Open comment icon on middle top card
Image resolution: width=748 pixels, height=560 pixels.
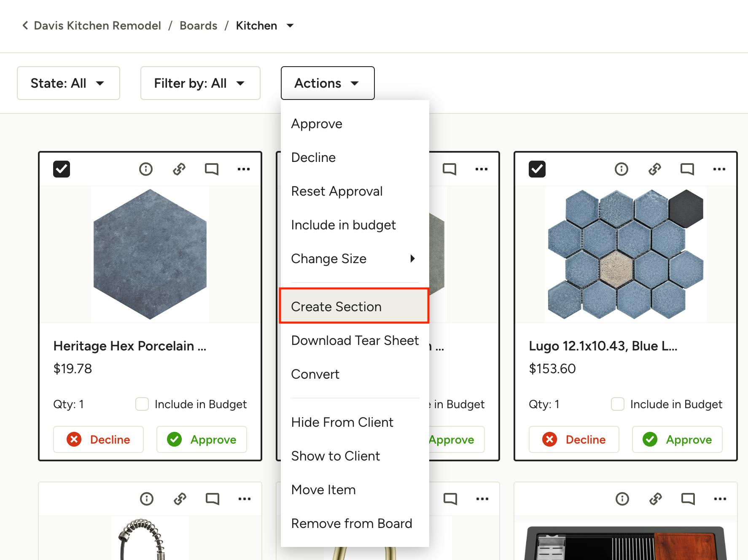click(x=449, y=169)
